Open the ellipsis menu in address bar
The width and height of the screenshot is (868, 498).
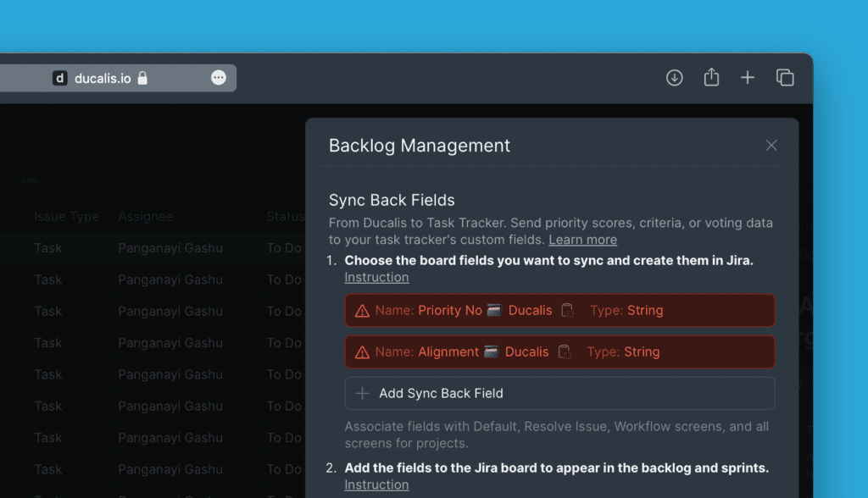(x=219, y=77)
